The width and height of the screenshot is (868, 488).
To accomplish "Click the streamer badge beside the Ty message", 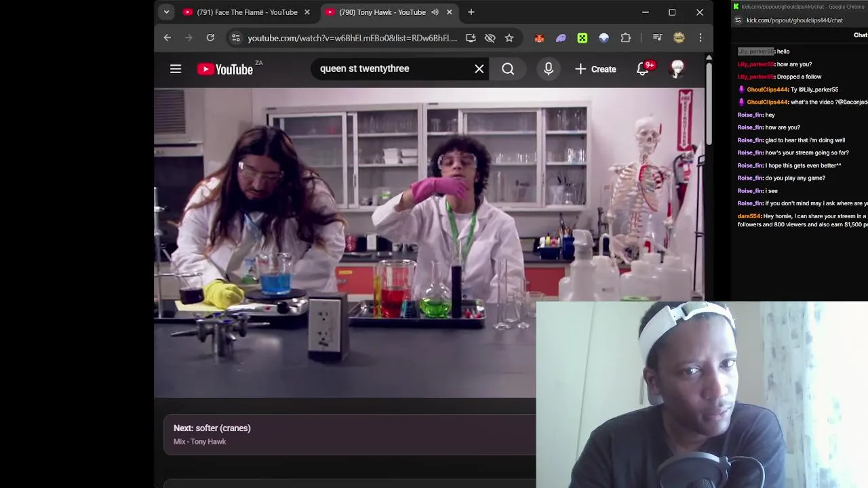I will pos(741,89).
